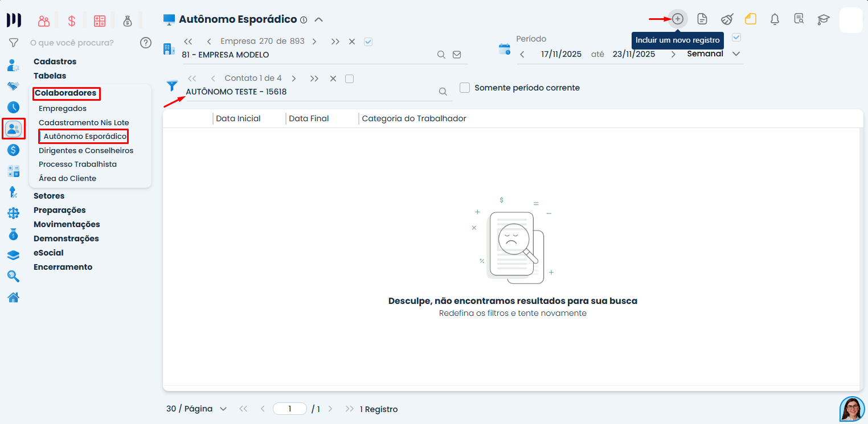Click the plus icon to add new record
868x424 pixels.
coord(677,19)
